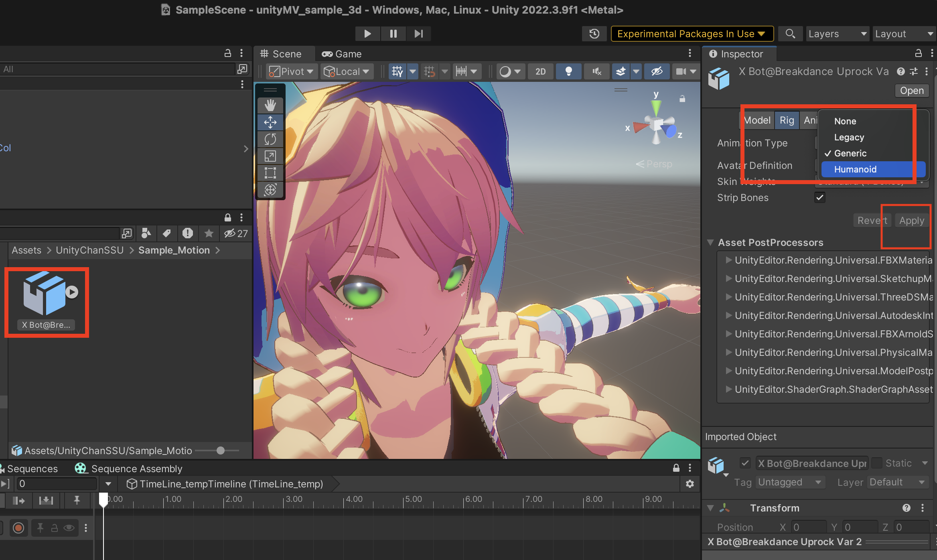Select the Hand view tool

(270, 105)
